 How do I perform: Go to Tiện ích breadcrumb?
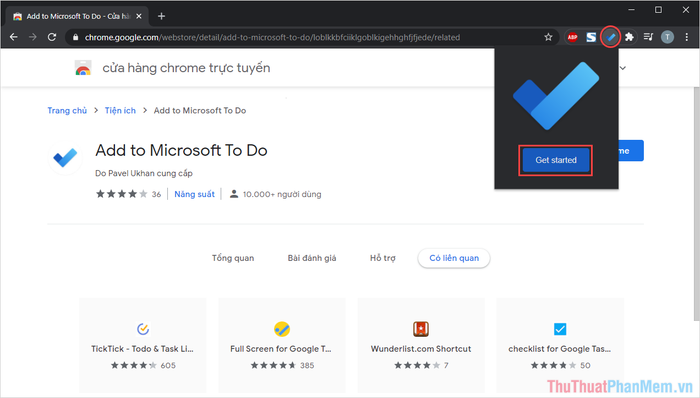[x=120, y=111]
